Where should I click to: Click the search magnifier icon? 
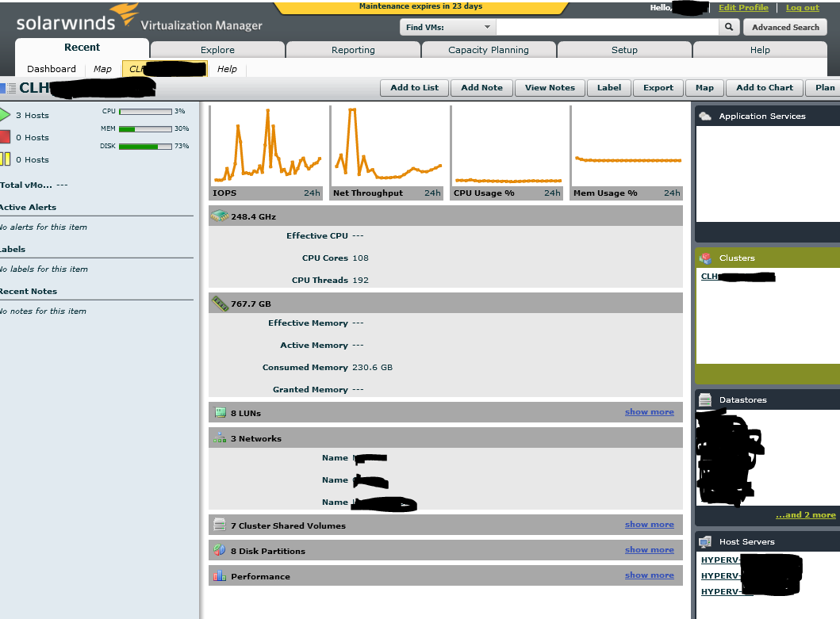[729, 27]
